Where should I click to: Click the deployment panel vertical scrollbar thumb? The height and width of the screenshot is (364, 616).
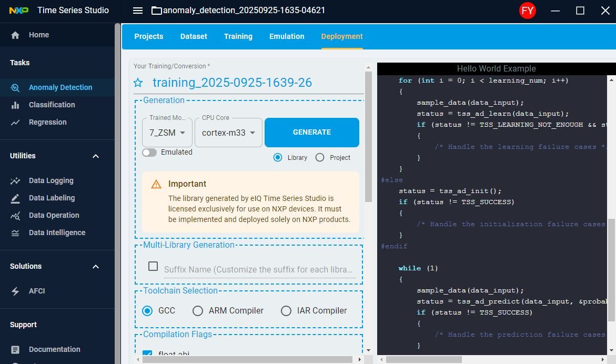(x=368, y=137)
